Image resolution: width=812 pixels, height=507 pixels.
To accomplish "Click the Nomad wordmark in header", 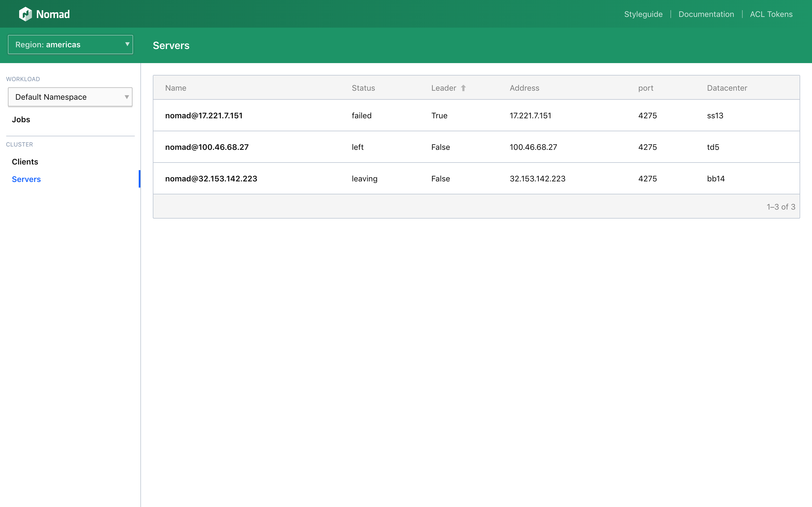I will tap(53, 14).
